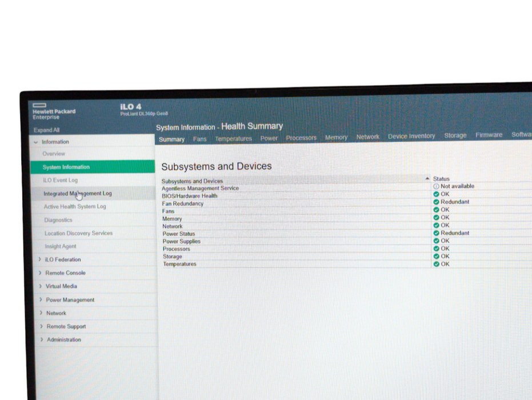532x400 pixels.
Task: Click the sort arrow in table header
Action: [x=427, y=178]
